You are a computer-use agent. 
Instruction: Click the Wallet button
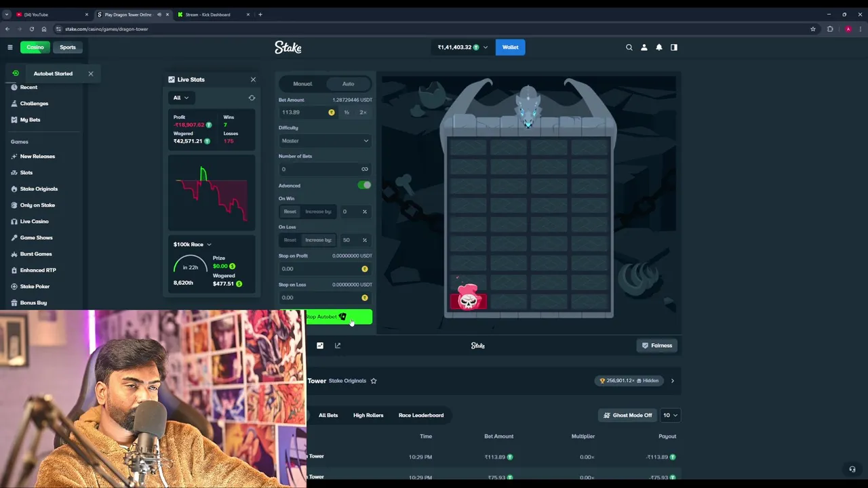(510, 47)
